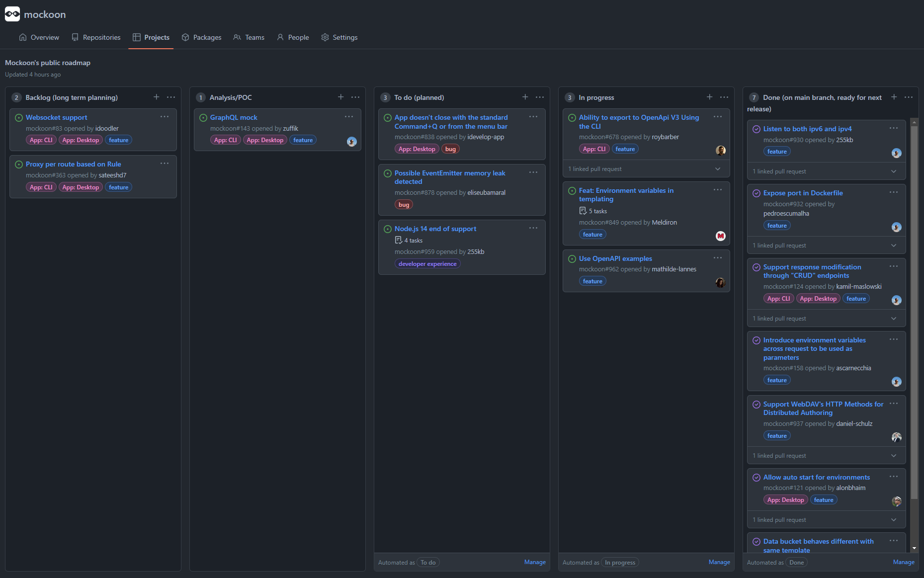
Task: Click Meldiron's avatar on the environment variables card
Action: pos(721,236)
